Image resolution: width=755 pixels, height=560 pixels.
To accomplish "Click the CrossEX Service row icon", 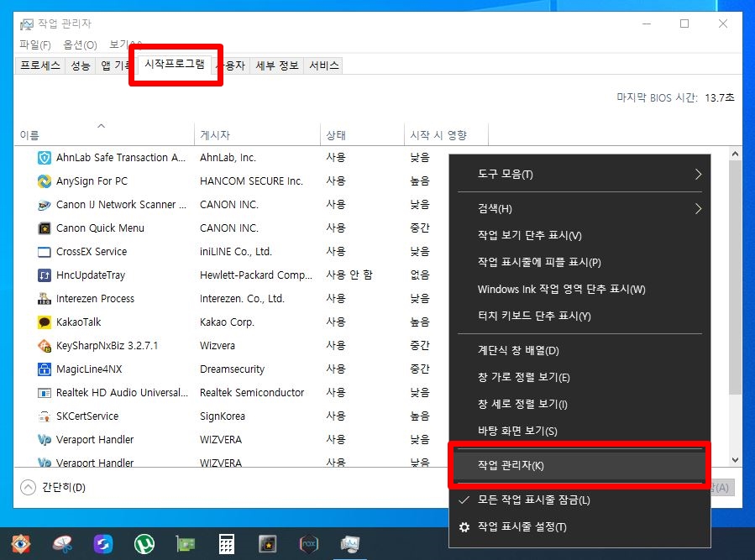I will point(45,252).
